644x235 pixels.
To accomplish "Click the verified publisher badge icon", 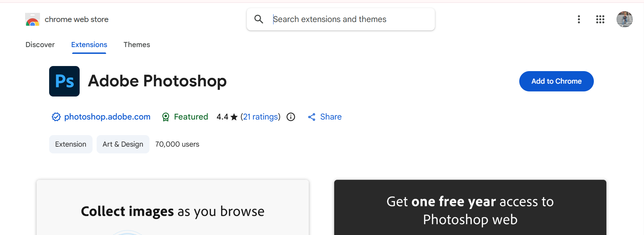I will pos(56,117).
